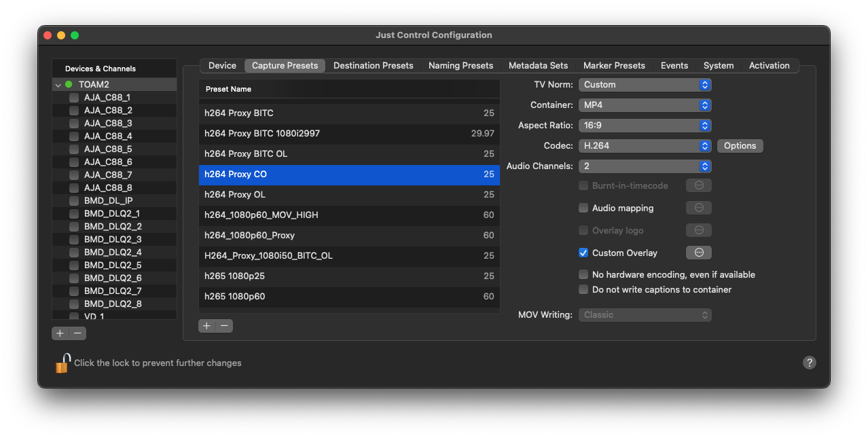The height and width of the screenshot is (438, 868).
Task: Switch to the Activation tab
Action: (770, 66)
